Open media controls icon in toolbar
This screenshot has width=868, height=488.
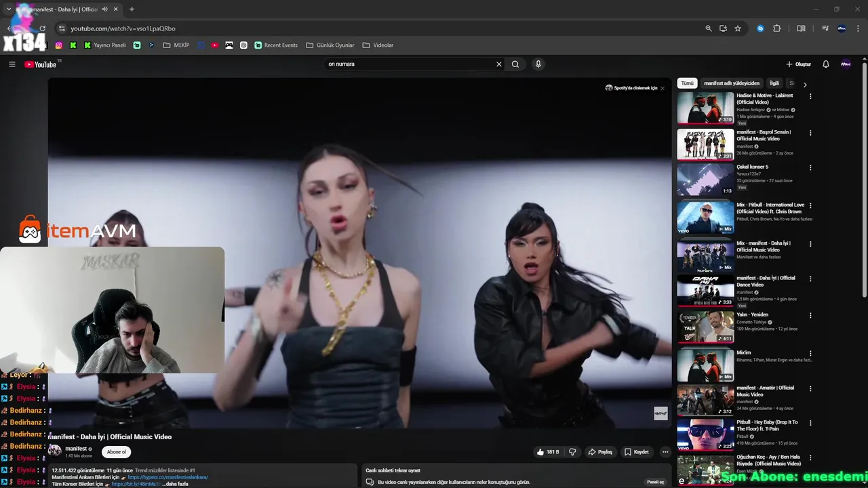coord(825,28)
